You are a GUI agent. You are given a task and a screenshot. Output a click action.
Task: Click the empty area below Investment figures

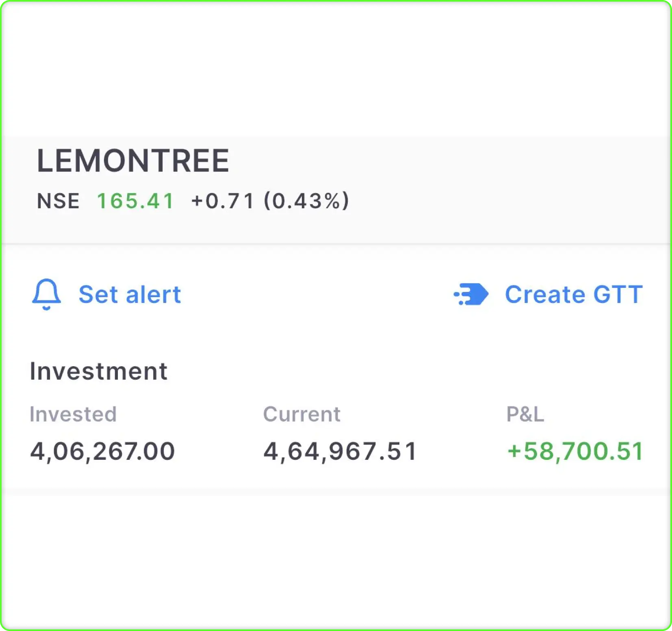pyautogui.click(x=336, y=561)
